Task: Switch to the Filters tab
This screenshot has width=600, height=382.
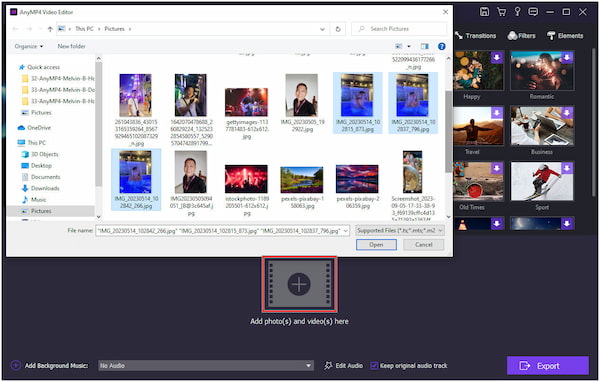Action: click(522, 36)
